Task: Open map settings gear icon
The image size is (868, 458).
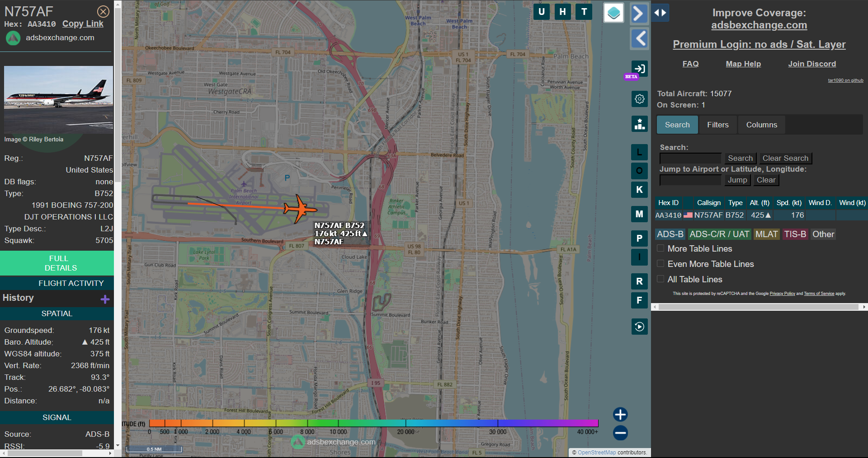Action: click(x=639, y=99)
